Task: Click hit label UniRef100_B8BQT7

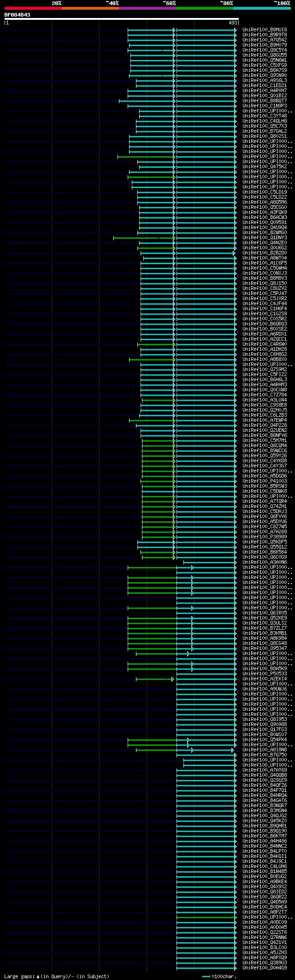Action: pyautogui.click(x=265, y=100)
